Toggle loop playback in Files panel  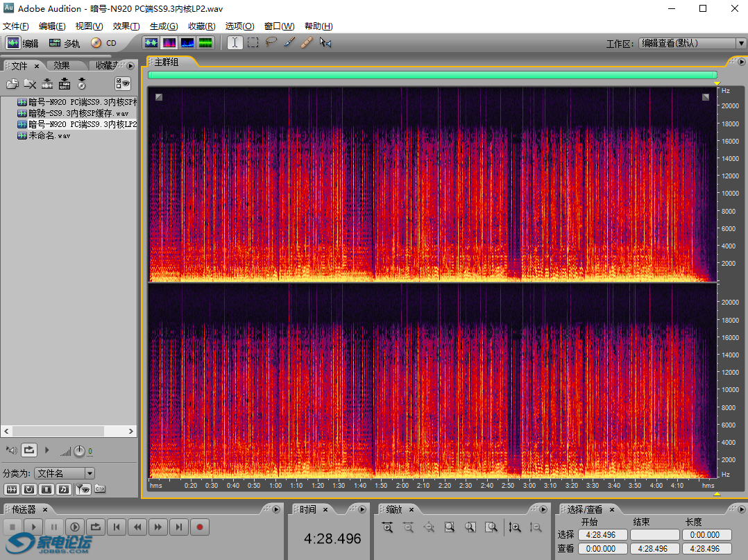coord(28,450)
